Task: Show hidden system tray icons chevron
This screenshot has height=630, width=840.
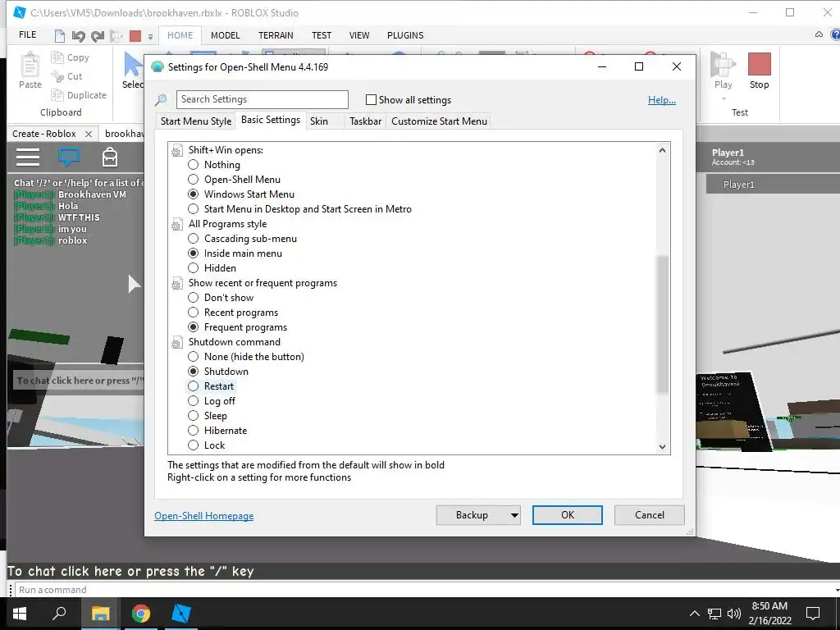Action: (694, 614)
